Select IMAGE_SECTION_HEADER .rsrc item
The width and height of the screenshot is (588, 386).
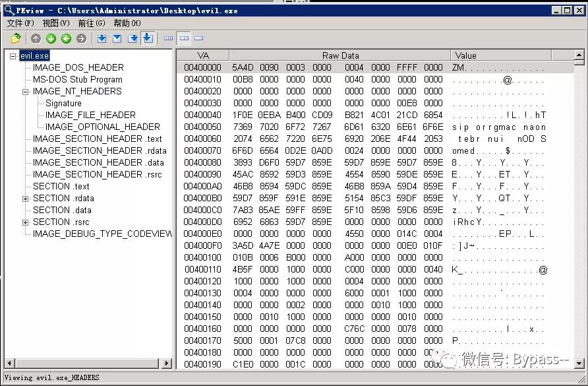click(97, 175)
